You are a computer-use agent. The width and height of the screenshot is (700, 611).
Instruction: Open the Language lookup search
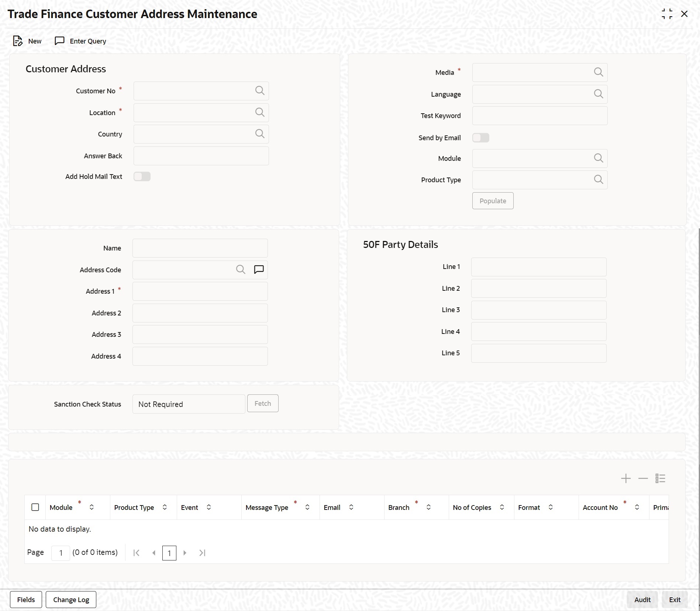point(598,94)
